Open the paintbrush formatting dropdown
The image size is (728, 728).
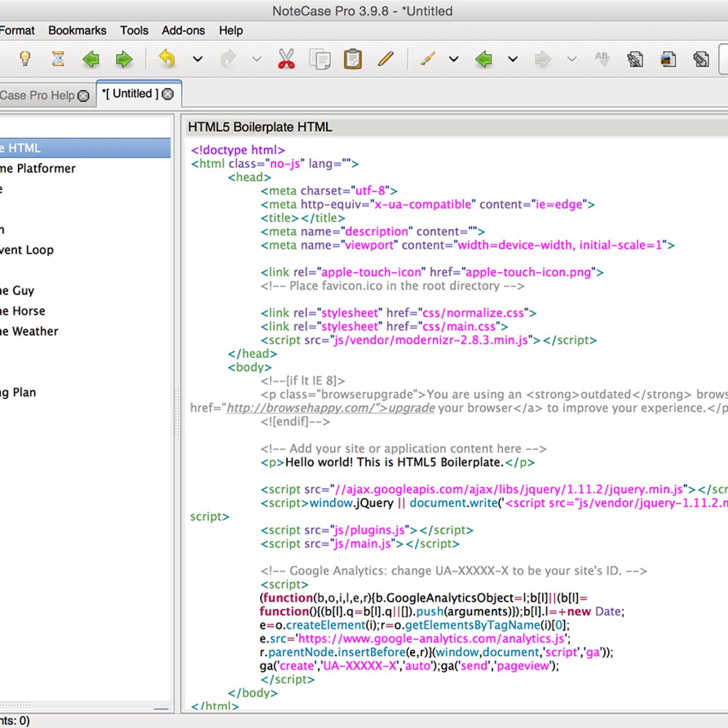(453, 59)
